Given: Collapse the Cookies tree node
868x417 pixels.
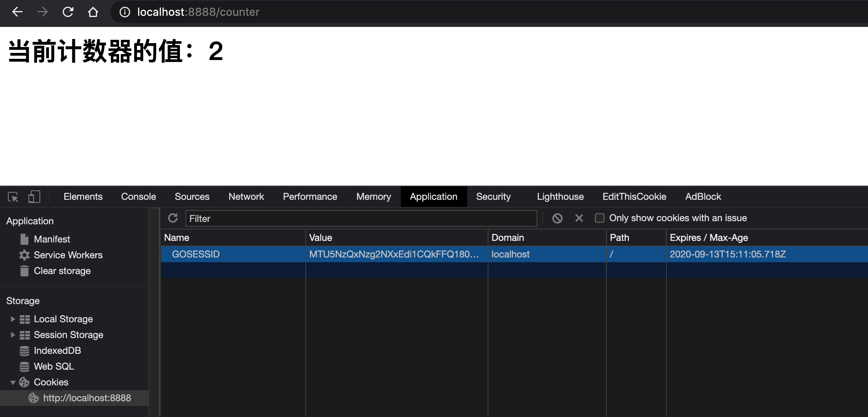Looking at the screenshot, I should [13, 382].
